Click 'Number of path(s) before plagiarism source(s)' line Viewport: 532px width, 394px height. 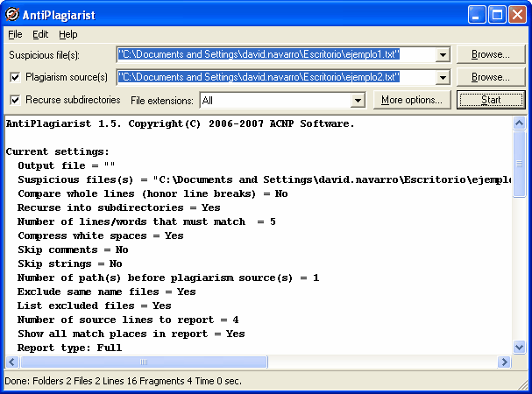[x=168, y=278]
